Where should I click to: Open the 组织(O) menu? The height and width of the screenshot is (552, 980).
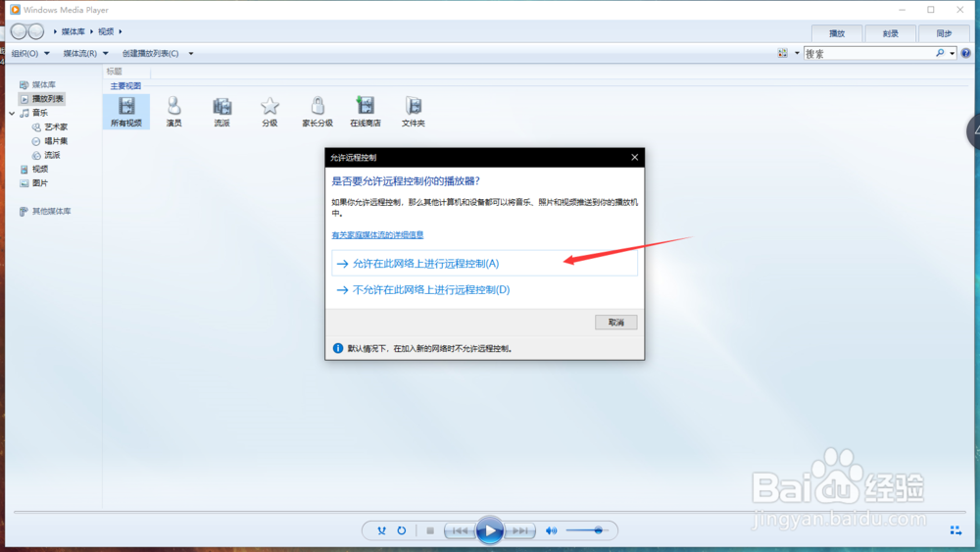point(30,54)
